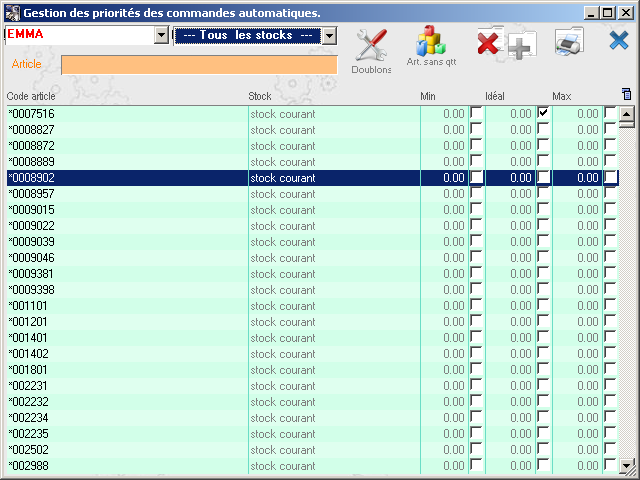Click the scrollbar up arrow
This screenshot has height=480, width=640.
(627, 113)
